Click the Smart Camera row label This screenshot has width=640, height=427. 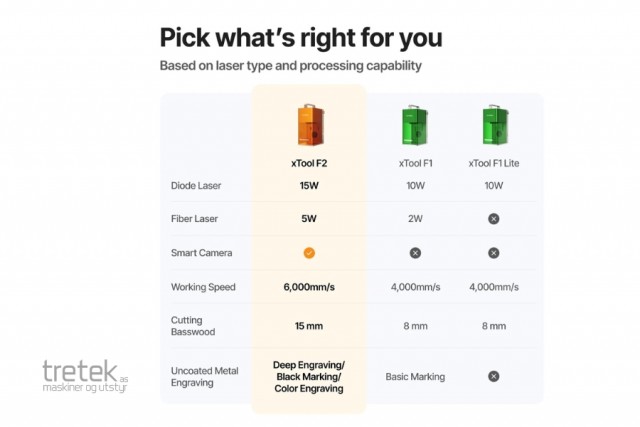pos(200,253)
